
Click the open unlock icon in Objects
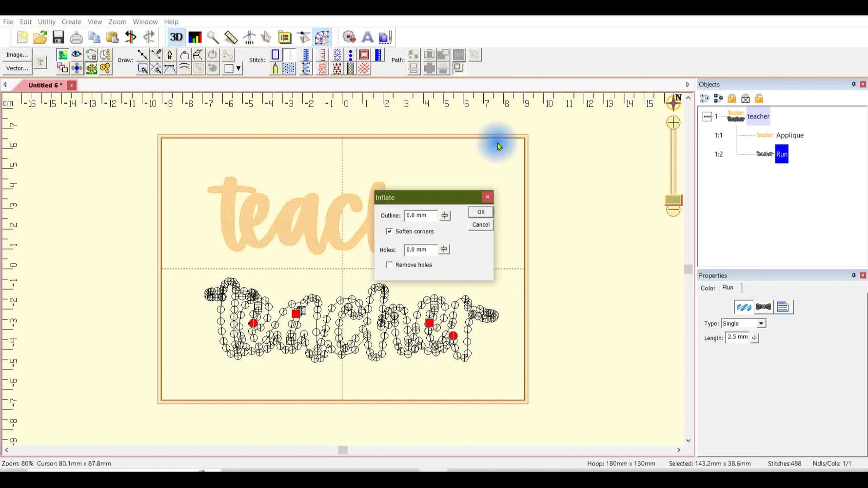(759, 98)
